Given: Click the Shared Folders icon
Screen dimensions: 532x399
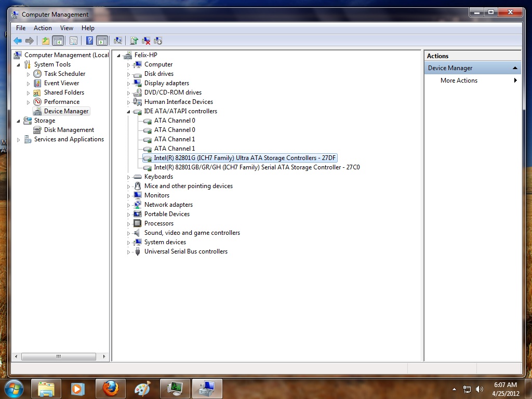Looking at the screenshot, I should pyautogui.click(x=37, y=92).
